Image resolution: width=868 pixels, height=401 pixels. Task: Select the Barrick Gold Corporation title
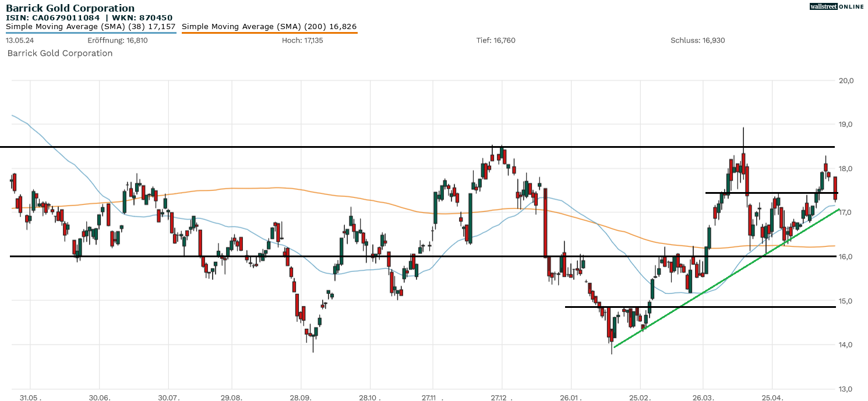70,8
